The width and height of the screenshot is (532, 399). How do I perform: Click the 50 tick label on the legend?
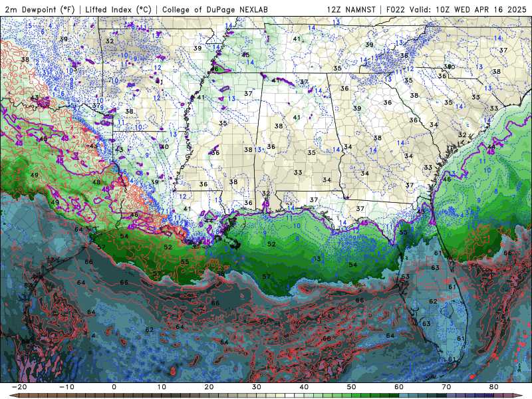(352, 387)
